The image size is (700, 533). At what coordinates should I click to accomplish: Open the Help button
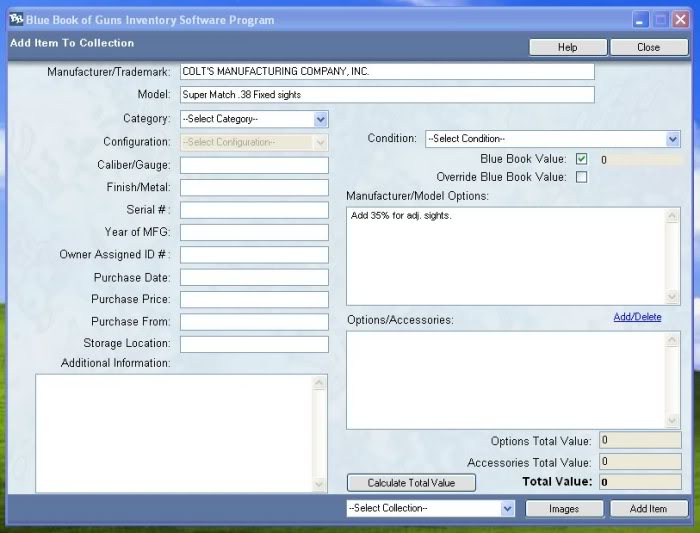point(568,47)
